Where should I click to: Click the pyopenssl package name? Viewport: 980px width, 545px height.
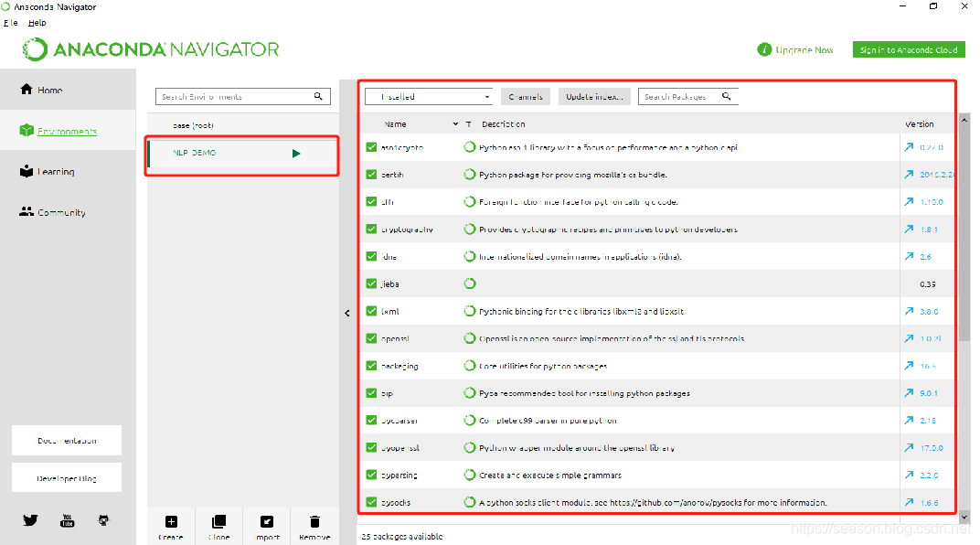[400, 447]
